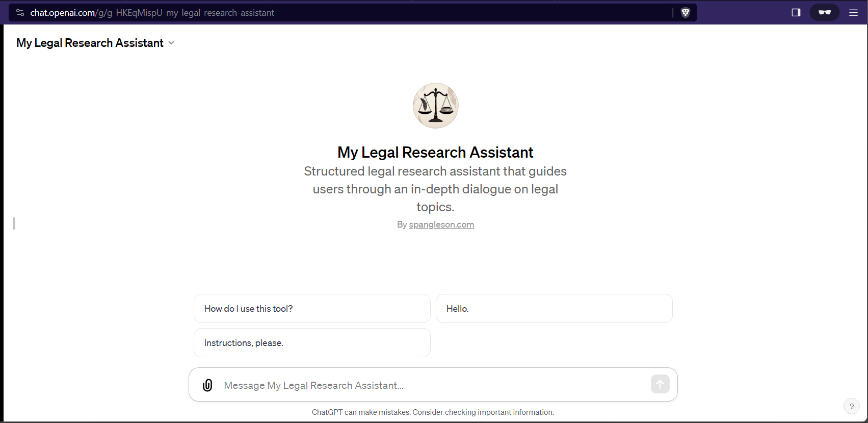Visit the spangleson.com author link
This screenshot has width=868, height=423.
441,225
